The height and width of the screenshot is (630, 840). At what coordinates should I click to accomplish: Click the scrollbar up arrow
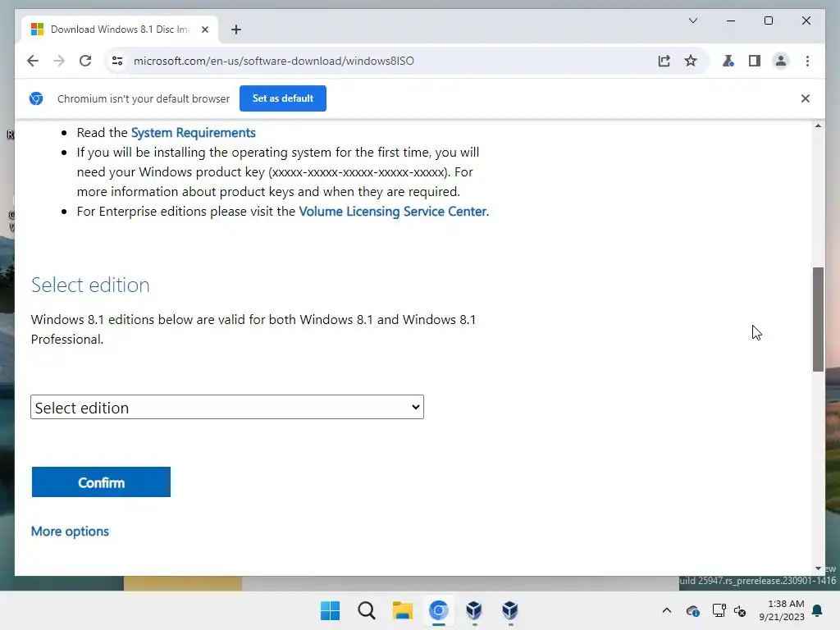click(818, 126)
